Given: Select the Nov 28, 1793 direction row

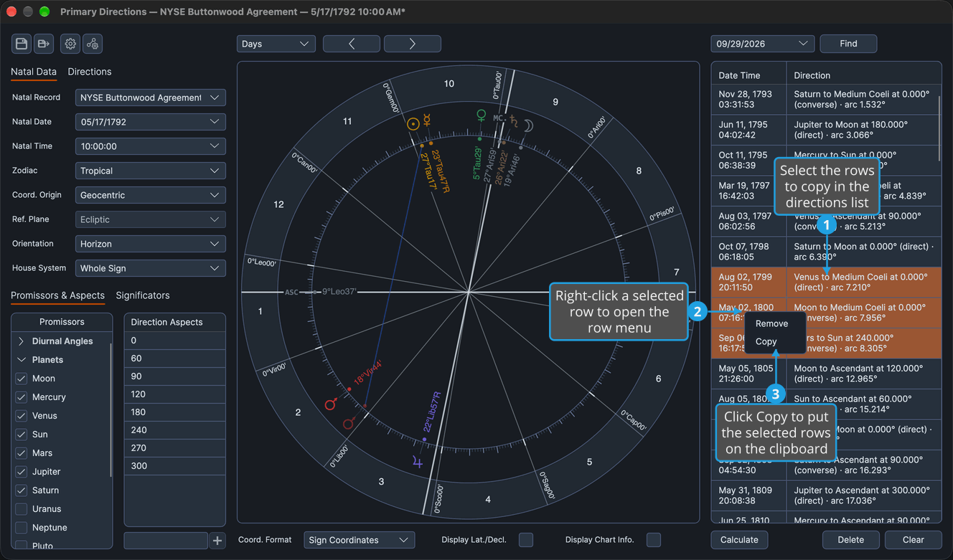Looking at the screenshot, I should click(826, 99).
